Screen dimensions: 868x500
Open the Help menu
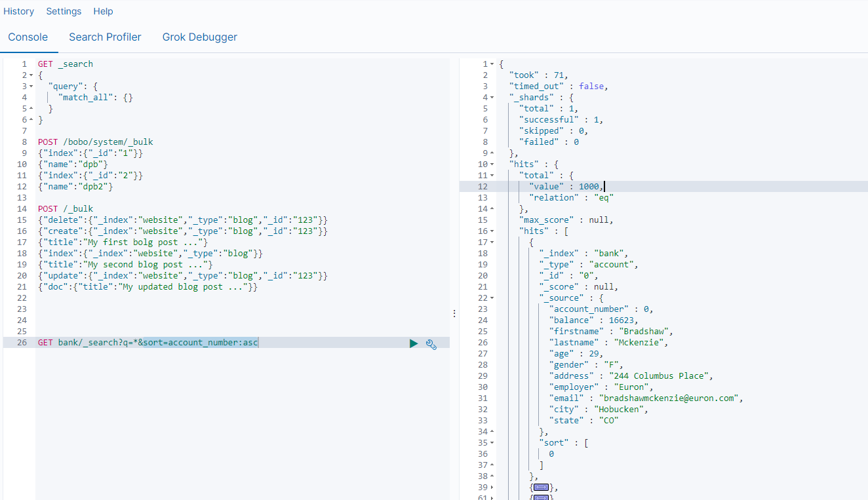103,11
